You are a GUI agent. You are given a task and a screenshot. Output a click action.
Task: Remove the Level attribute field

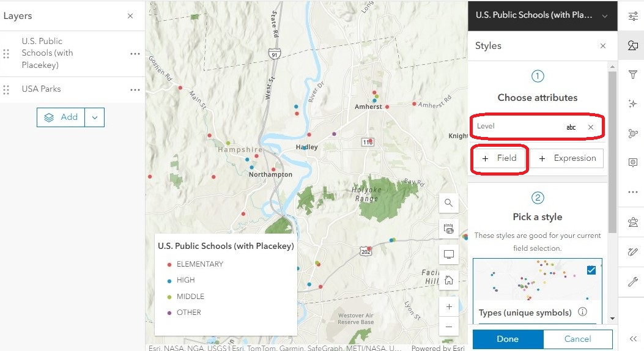click(591, 127)
